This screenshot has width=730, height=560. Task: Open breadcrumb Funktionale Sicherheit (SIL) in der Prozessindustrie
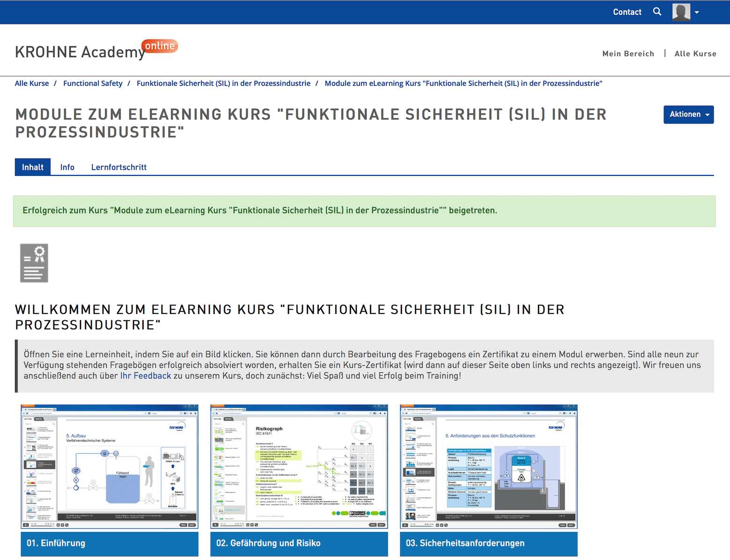coord(224,83)
